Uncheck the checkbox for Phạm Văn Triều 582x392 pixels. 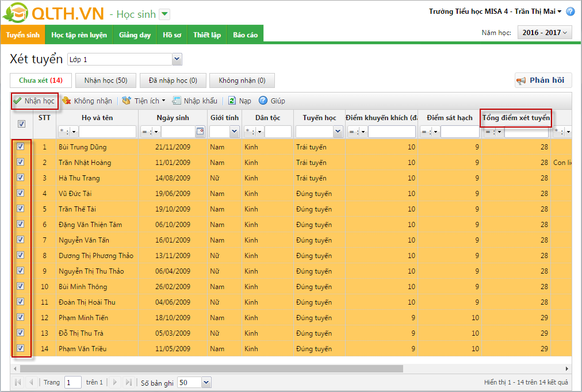[x=21, y=348]
